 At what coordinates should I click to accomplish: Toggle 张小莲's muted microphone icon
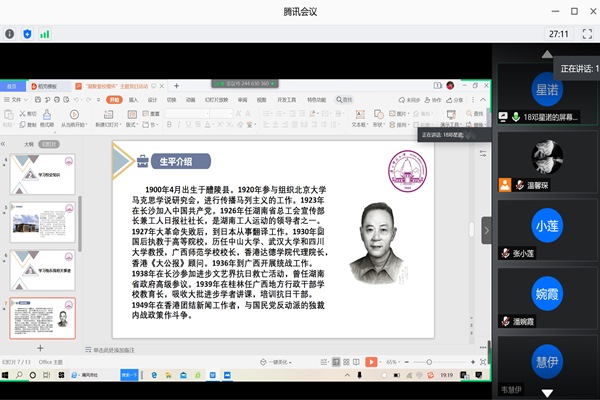[x=505, y=253]
